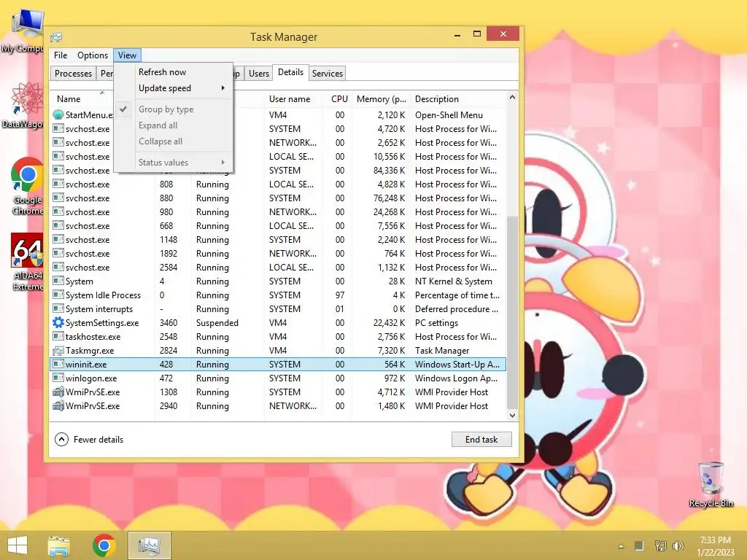747x560 pixels.
Task: Select svchost.exe row with PID 1148
Action: coord(278,239)
